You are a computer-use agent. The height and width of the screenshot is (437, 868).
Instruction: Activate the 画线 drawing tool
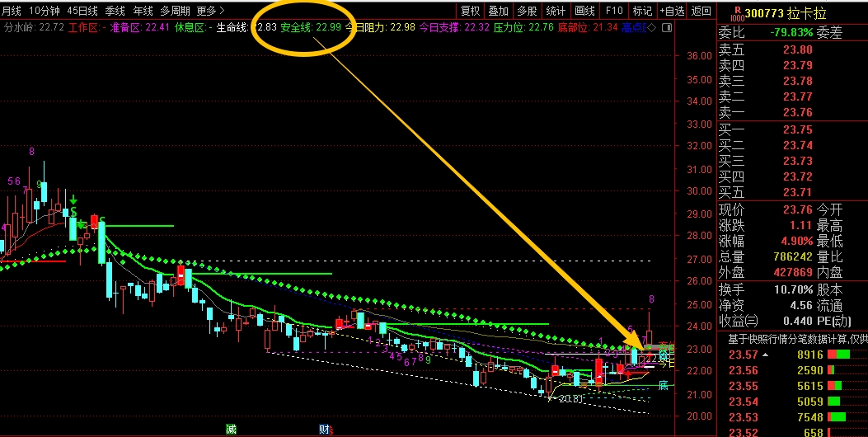tap(584, 11)
